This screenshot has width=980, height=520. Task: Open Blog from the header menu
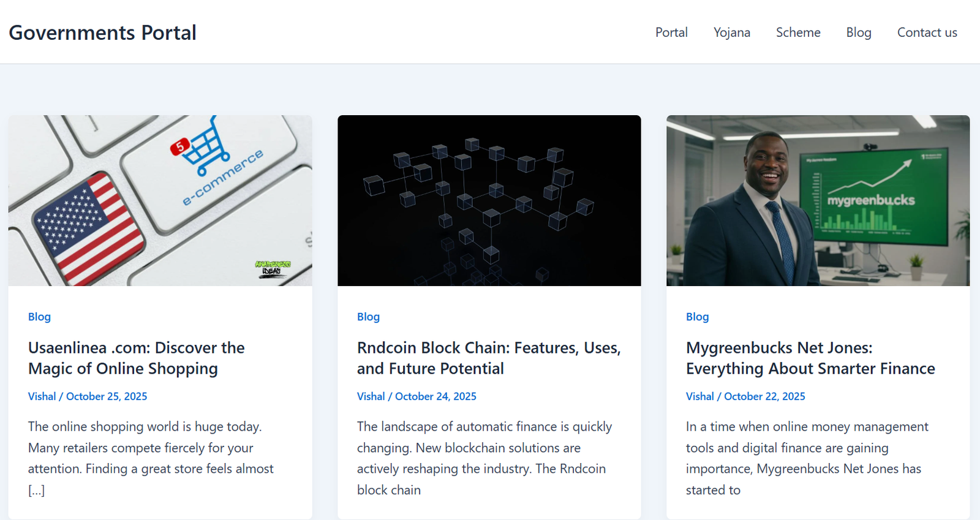coord(858,32)
